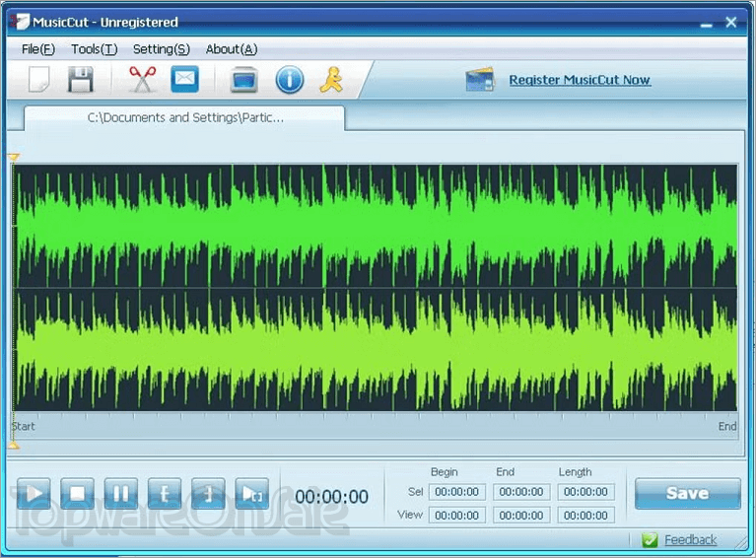Click the bottom yellow start marker triangle
The width and height of the screenshot is (756, 558).
click(x=14, y=446)
